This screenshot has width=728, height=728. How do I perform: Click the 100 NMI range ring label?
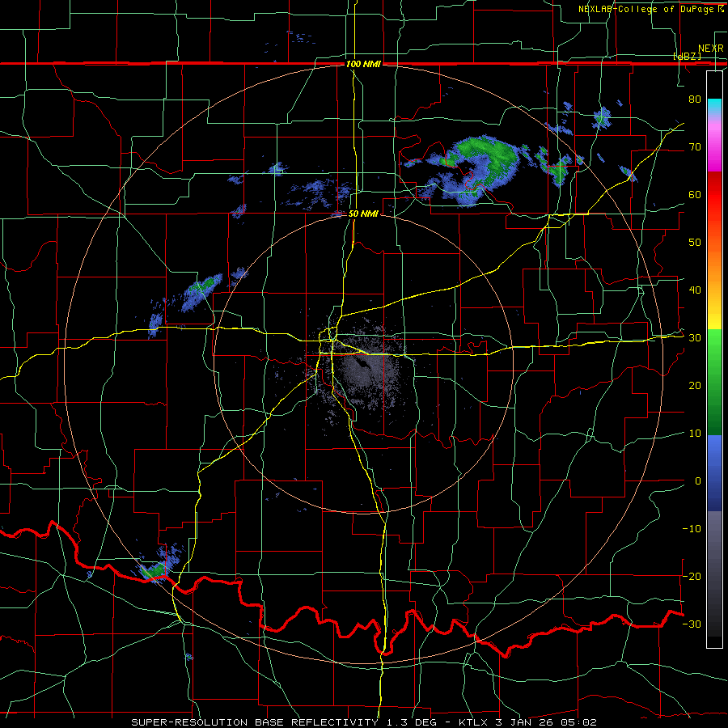[x=363, y=64]
